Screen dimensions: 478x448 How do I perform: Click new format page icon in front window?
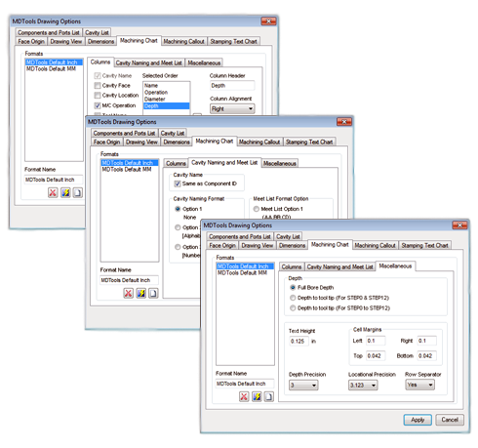point(269,396)
